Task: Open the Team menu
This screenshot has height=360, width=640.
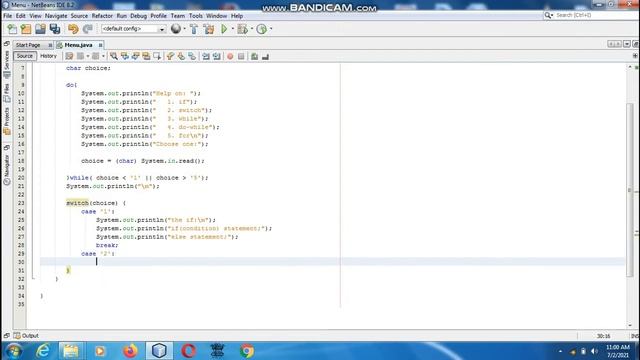Action: tap(178, 16)
